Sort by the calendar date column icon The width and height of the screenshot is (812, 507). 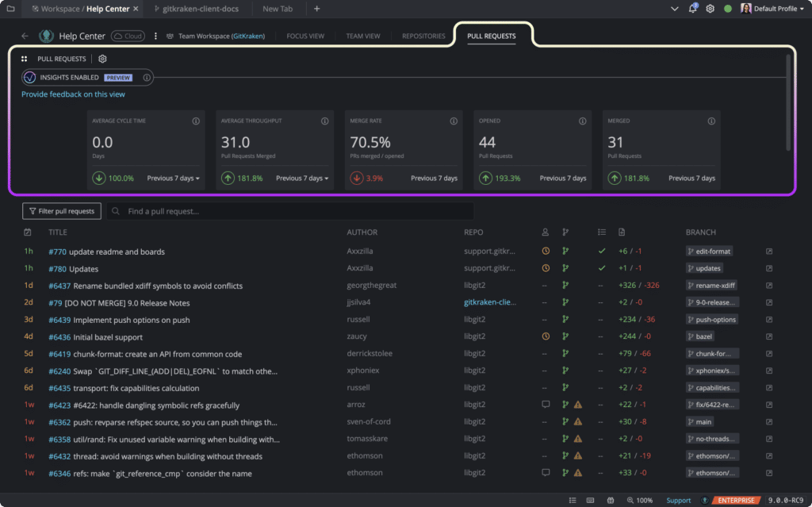pos(28,232)
